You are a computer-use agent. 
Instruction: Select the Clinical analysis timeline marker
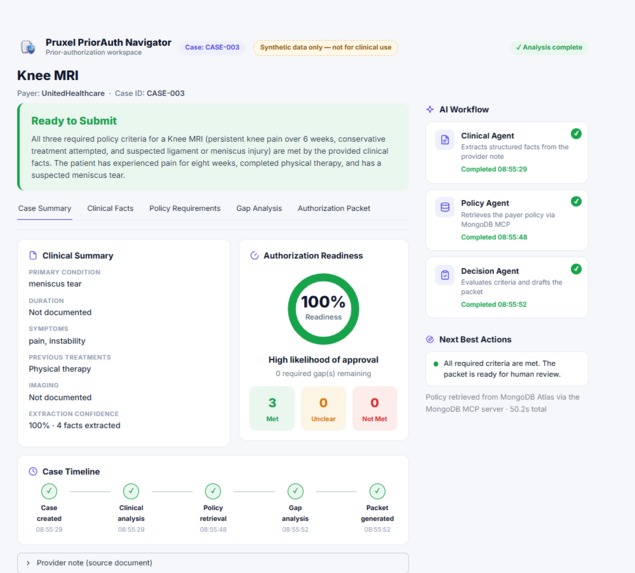tap(131, 491)
